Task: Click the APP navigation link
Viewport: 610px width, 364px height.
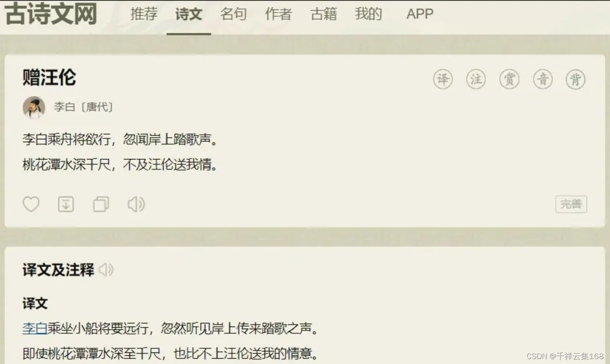Action: (x=420, y=14)
